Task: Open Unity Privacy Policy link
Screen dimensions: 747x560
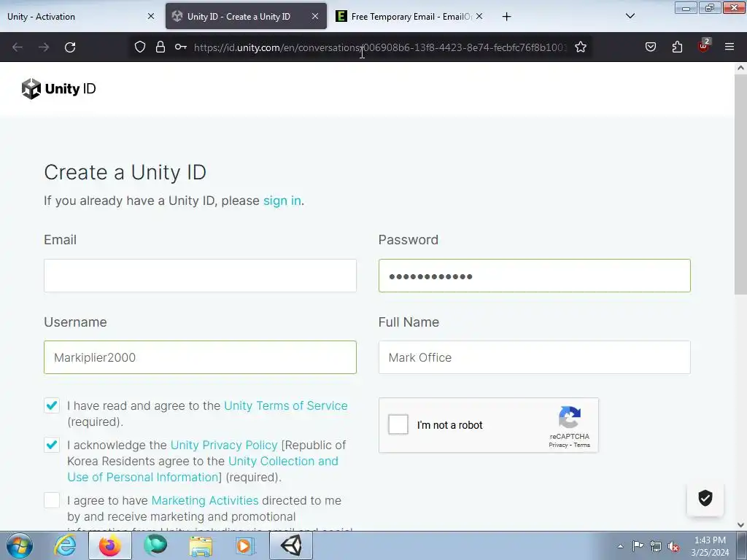Action: [x=224, y=446]
